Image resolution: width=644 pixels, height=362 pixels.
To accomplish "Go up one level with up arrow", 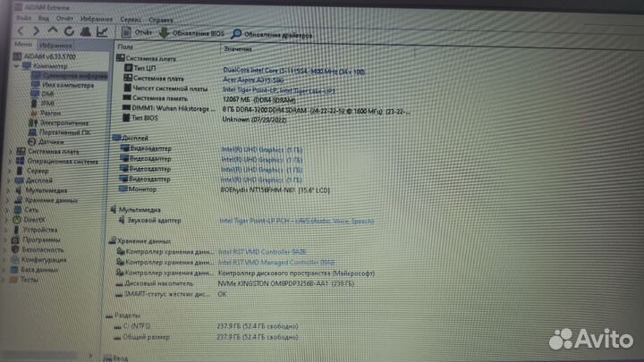I will coord(53,30).
